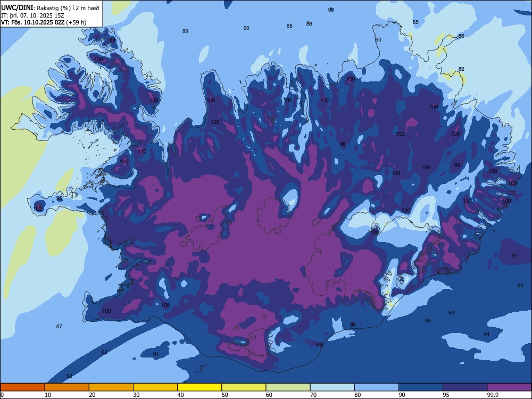The width and height of the screenshot is (532, 399).
Task: Click the '99.9' legend scale label
Action: tap(493, 395)
